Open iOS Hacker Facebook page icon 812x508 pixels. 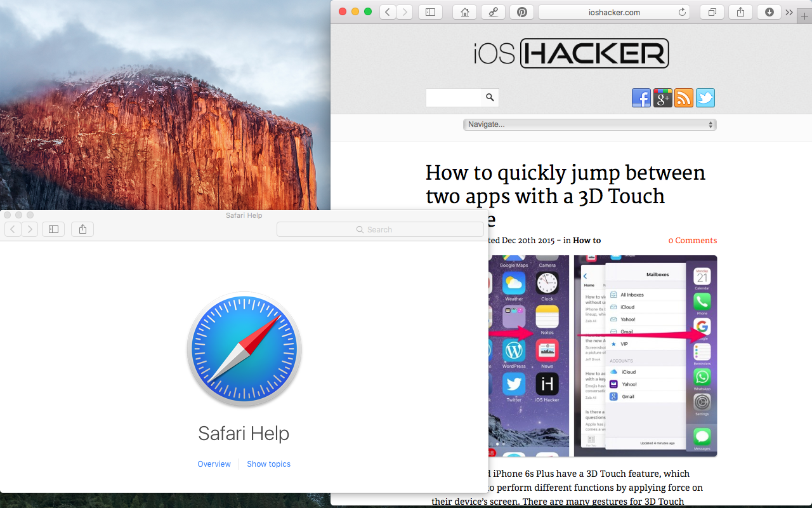(x=641, y=98)
